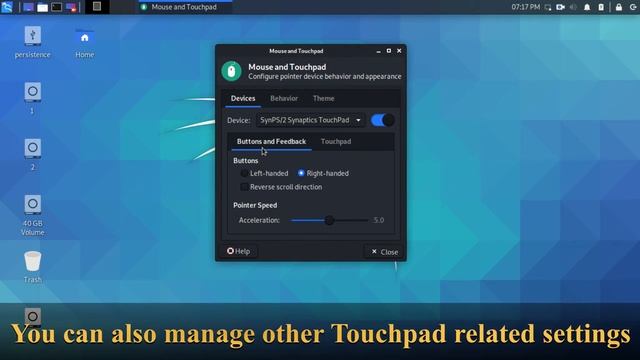Open the Trash desktop icon
The height and width of the screenshot is (360, 640).
click(x=32, y=261)
